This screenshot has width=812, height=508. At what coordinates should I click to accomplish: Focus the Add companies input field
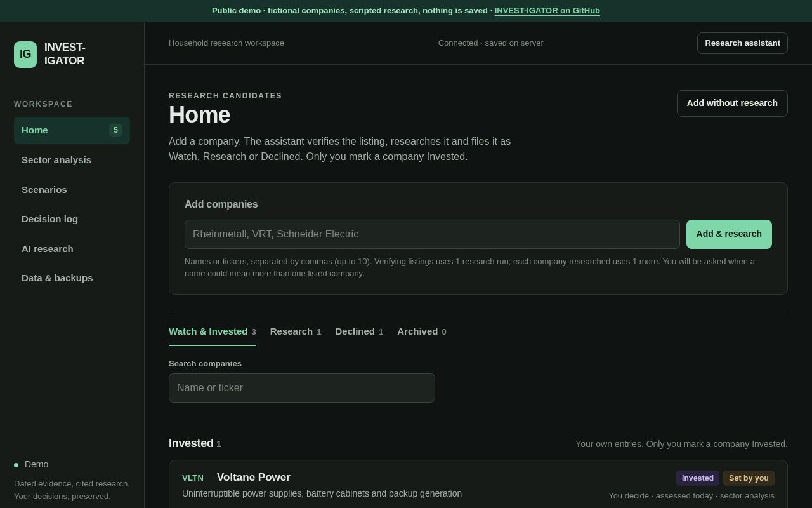click(x=432, y=234)
